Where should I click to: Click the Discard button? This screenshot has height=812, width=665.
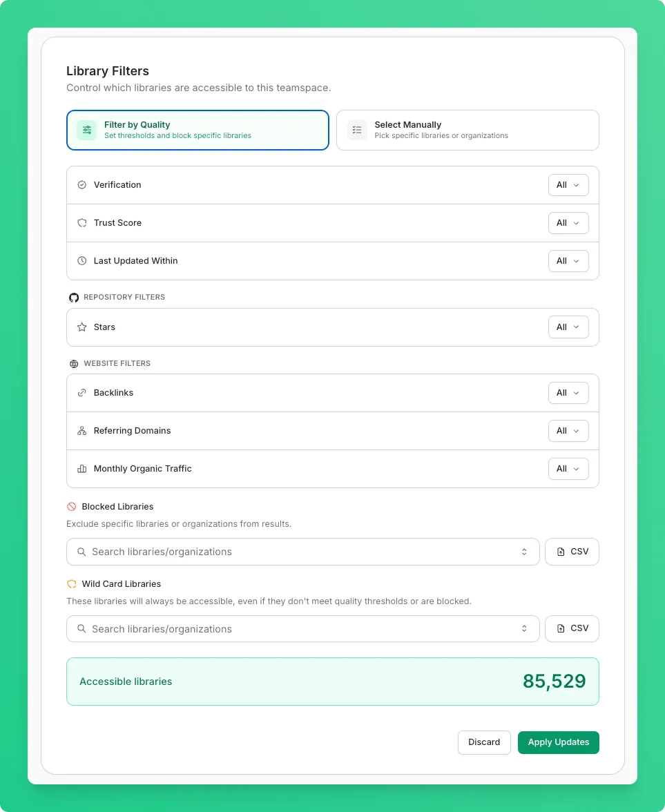tap(484, 742)
